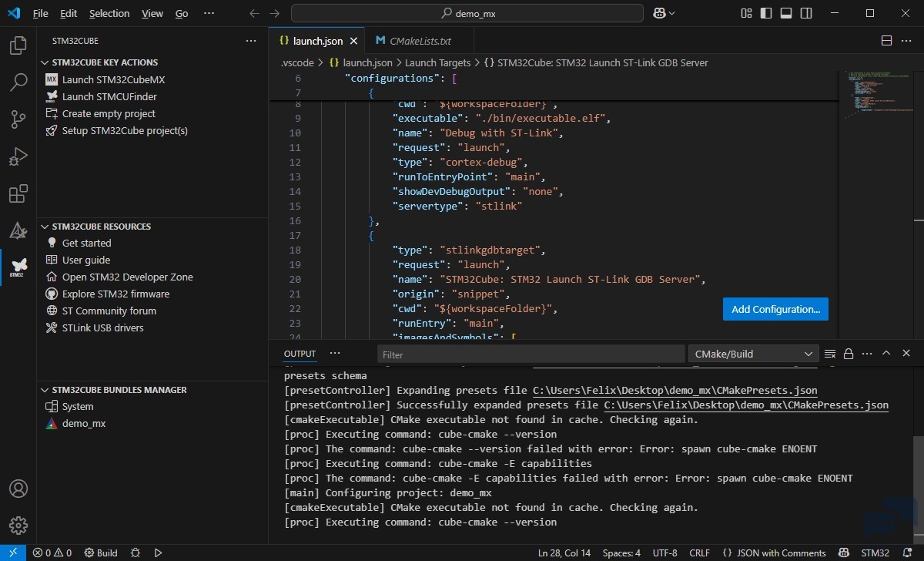Open the CMakePresets.json path link
924x561 pixels.
click(x=675, y=391)
